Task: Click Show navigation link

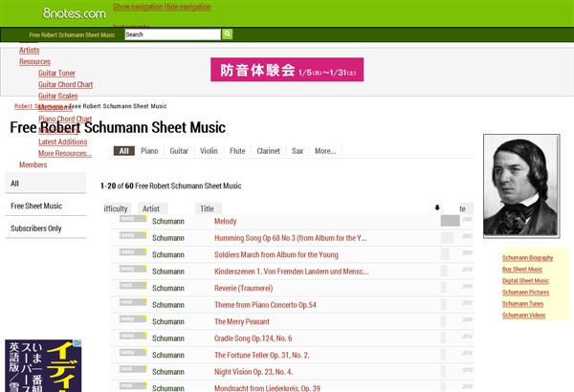Action: pyautogui.click(x=138, y=7)
